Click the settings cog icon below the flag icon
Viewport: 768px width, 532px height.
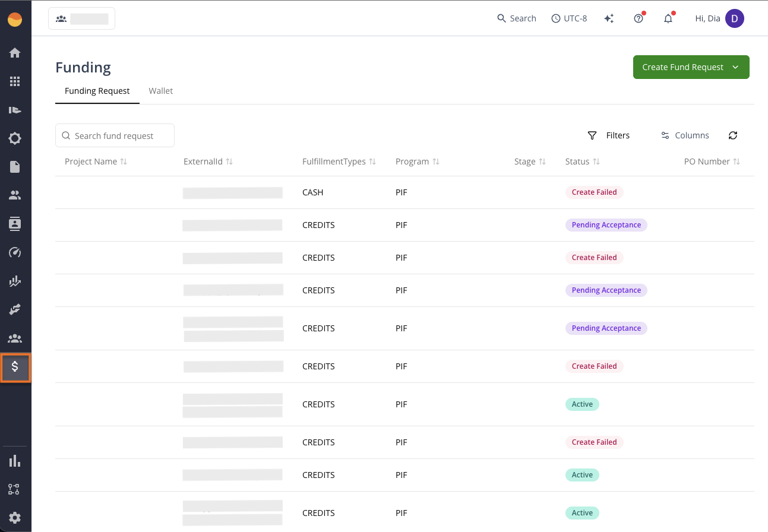click(15, 138)
